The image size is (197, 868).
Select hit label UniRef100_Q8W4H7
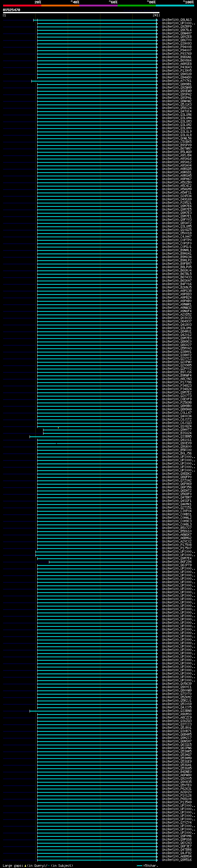click(x=177, y=33)
